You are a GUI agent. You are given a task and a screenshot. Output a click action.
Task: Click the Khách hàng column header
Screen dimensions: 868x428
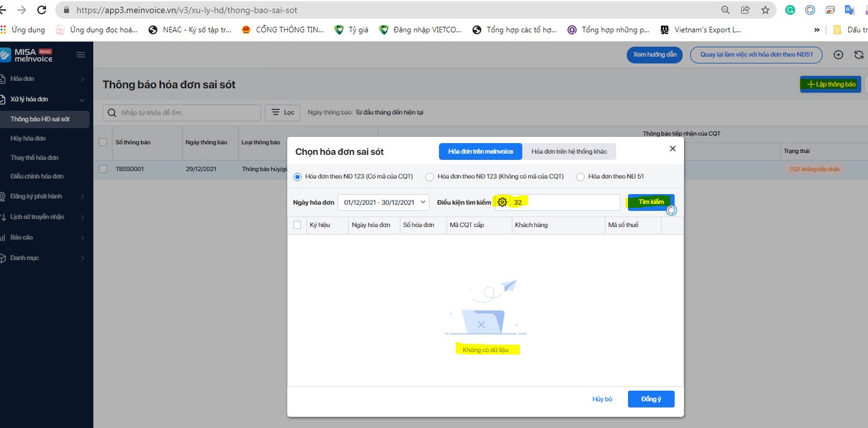point(558,225)
